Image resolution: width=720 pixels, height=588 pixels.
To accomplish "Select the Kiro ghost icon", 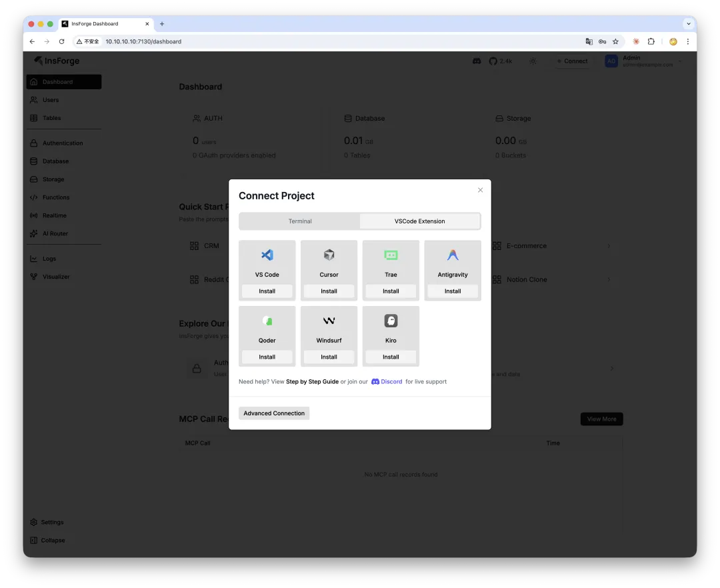I will tap(391, 321).
